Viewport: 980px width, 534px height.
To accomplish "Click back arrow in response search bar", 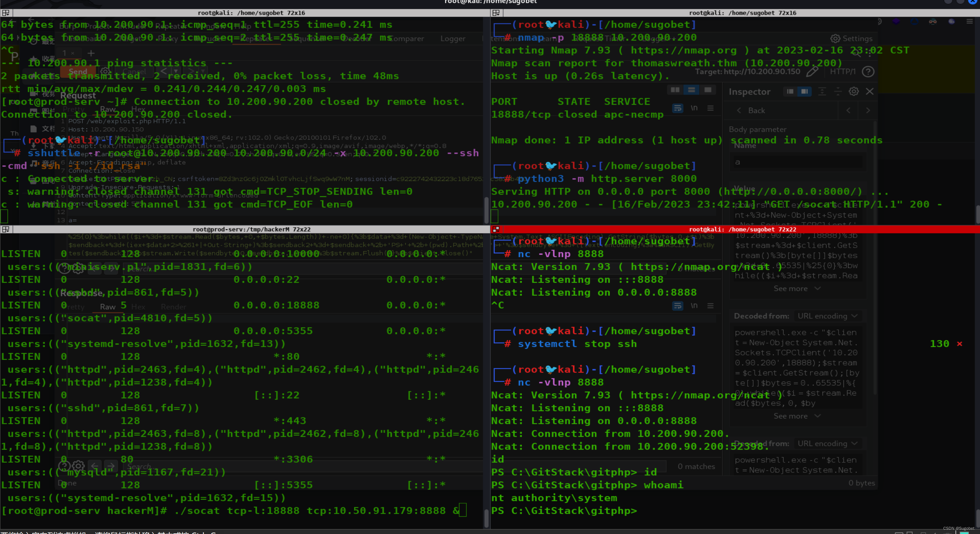I will click(x=95, y=466).
